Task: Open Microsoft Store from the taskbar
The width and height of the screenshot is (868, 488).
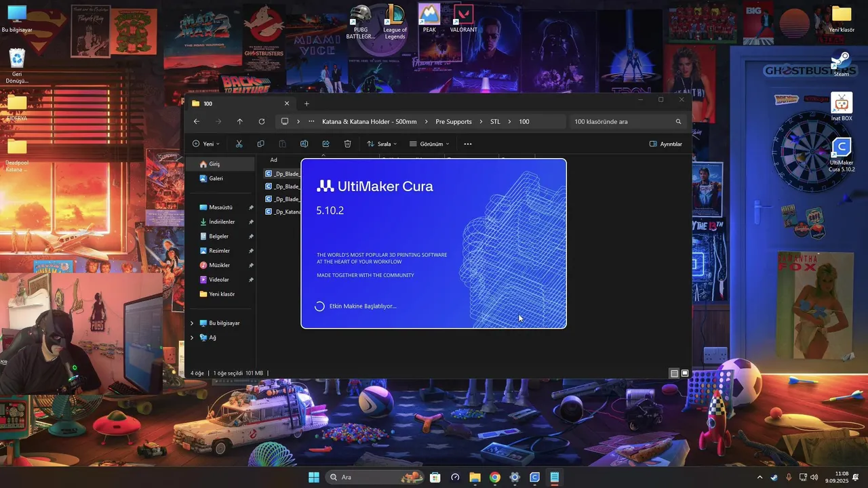Action: point(435,477)
